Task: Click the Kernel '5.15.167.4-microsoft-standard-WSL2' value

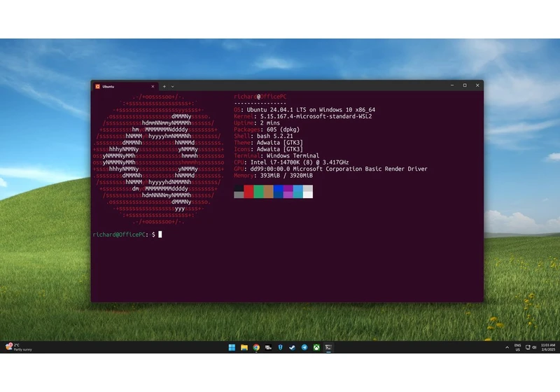Action: [316, 116]
